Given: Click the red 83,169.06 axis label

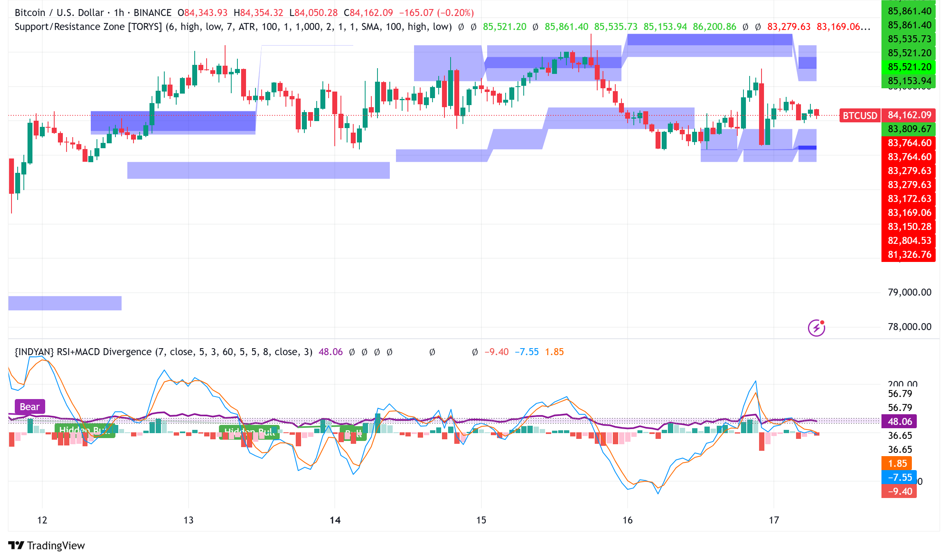Looking at the screenshot, I should [909, 213].
